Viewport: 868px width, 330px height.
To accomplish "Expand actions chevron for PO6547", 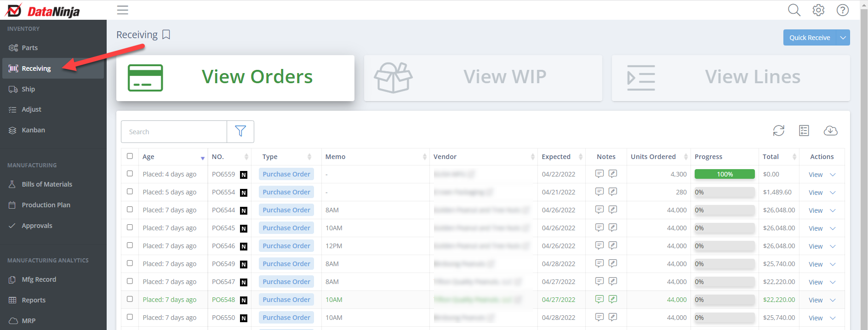I will pos(833,282).
